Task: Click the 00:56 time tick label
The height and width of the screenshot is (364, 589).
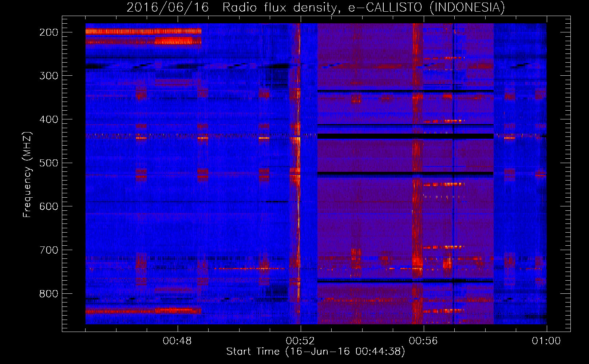Action: pos(423,341)
